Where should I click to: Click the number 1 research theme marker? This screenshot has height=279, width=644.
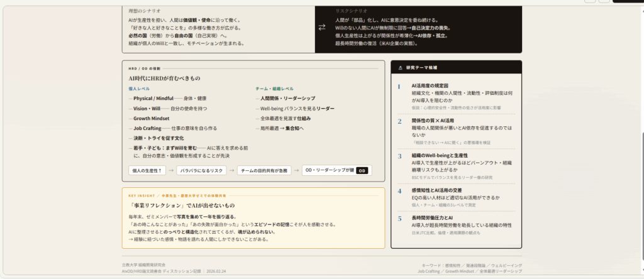tap(399, 87)
